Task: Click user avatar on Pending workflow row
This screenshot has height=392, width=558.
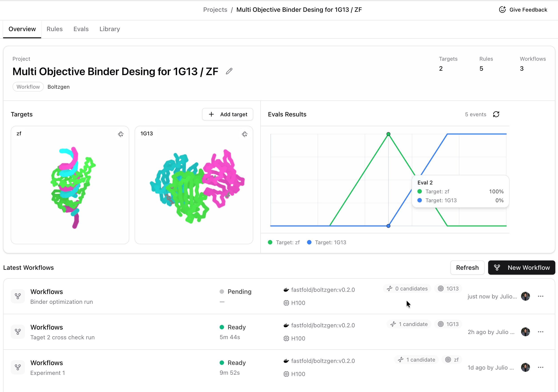Action: pos(525,296)
